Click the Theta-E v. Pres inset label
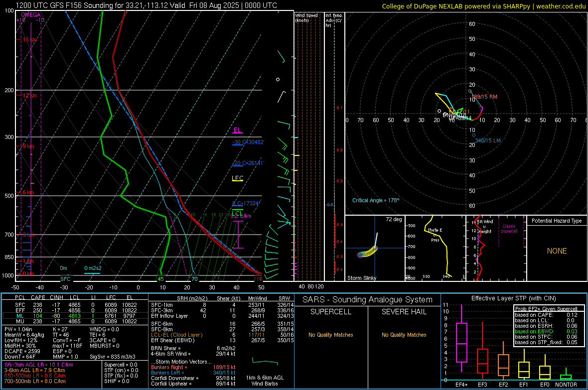This screenshot has width=588, height=390. coord(435,235)
